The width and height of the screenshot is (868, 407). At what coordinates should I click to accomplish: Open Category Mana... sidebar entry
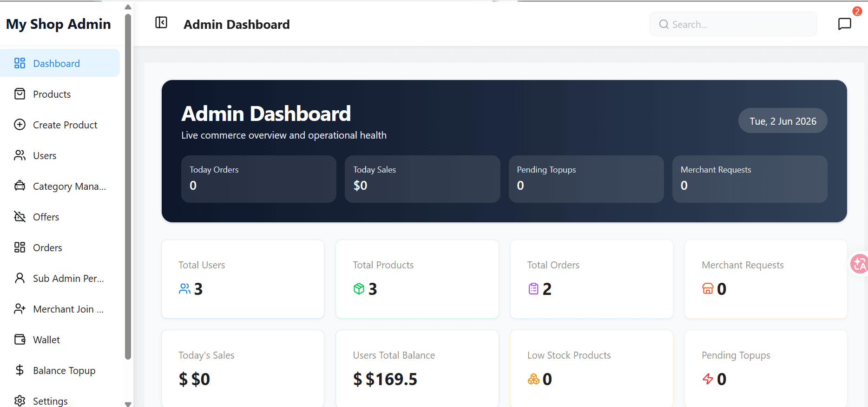tap(60, 186)
